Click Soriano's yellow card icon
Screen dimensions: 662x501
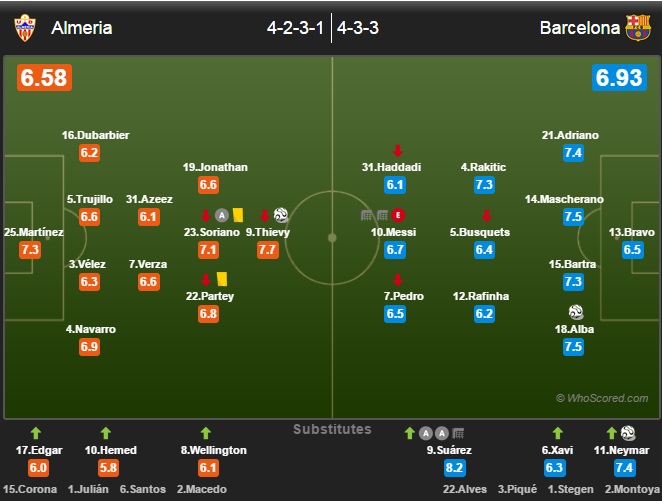click(238, 215)
